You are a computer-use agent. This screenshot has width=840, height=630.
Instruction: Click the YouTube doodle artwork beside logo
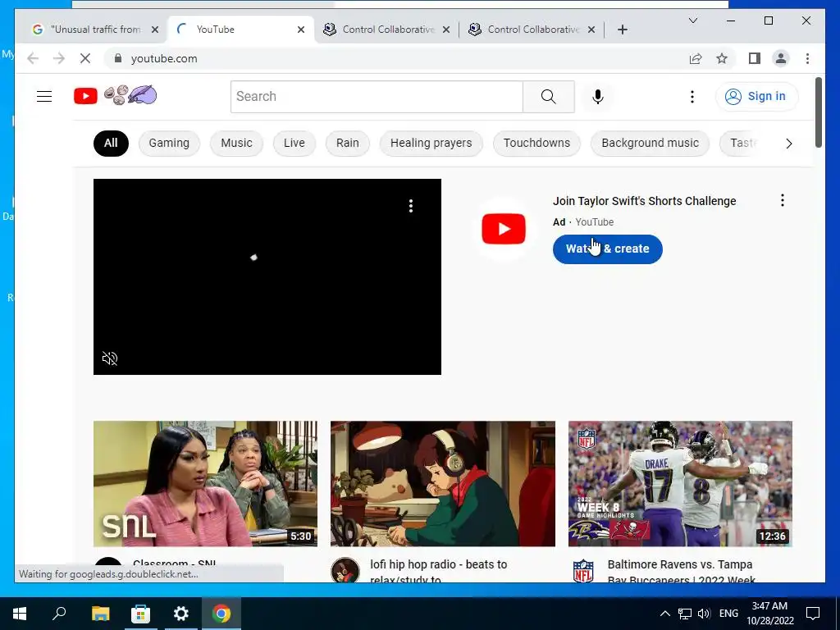coord(130,95)
